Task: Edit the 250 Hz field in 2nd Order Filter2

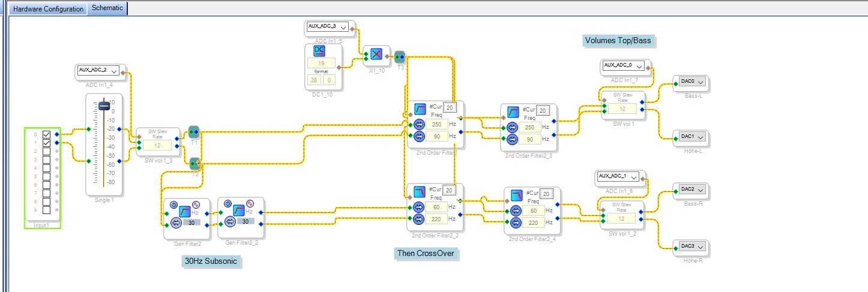Action: click(x=437, y=125)
